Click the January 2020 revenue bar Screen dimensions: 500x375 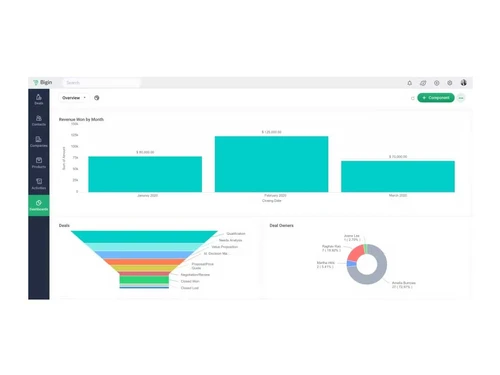pyautogui.click(x=145, y=174)
